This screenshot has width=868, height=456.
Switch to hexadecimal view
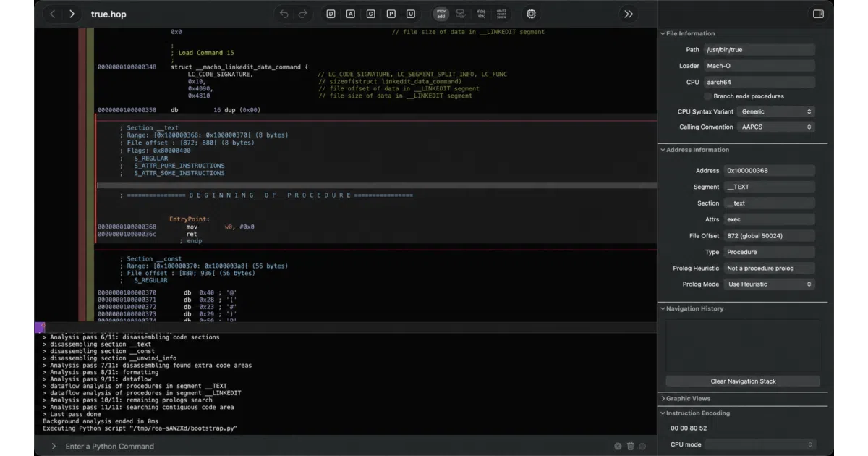pyautogui.click(x=502, y=14)
